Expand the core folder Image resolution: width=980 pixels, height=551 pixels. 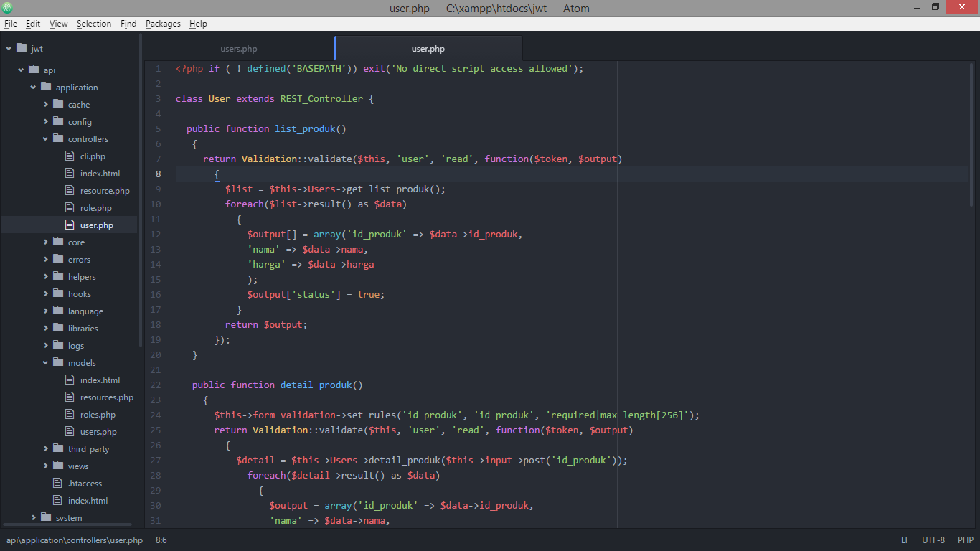(x=45, y=242)
